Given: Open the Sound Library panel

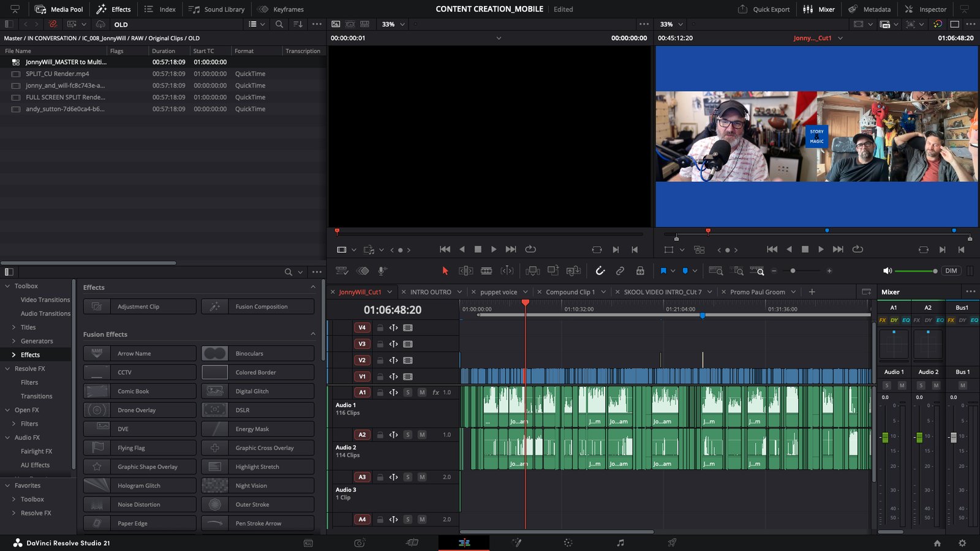Looking at the screenshot, I should 217,9.
